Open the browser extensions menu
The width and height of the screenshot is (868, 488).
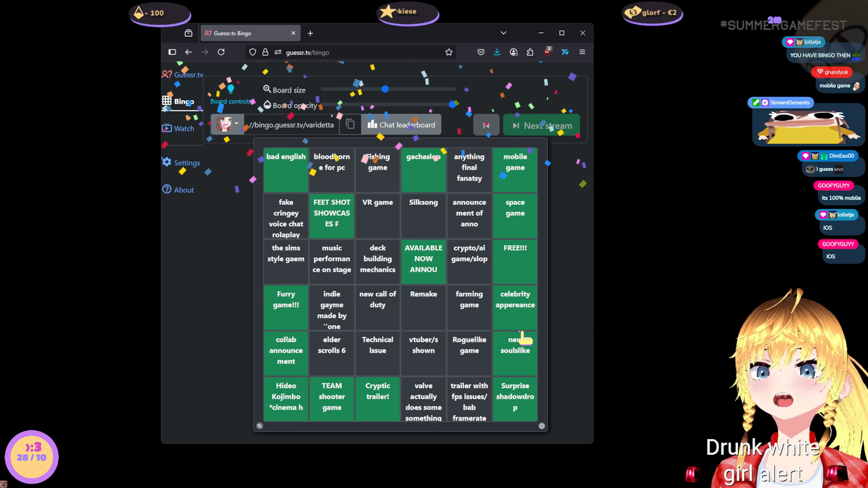point(530,52)
